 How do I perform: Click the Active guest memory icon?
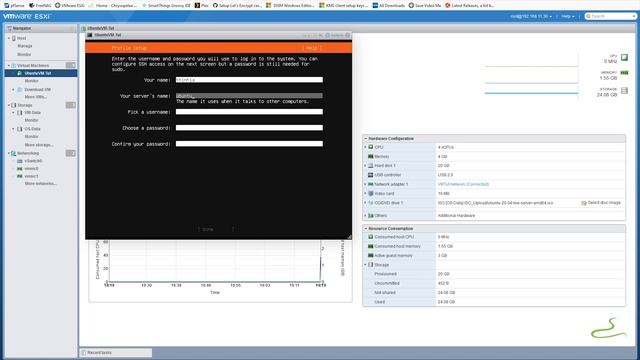(371, 256)
